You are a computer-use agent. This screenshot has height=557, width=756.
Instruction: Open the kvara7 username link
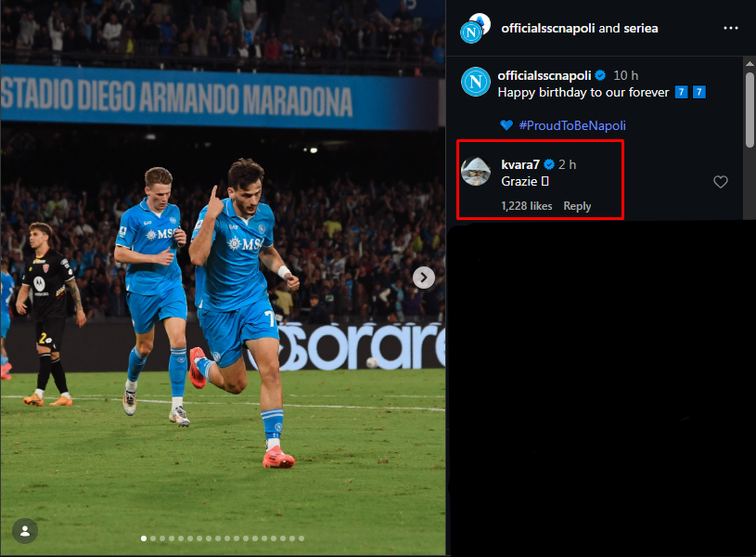520,164
